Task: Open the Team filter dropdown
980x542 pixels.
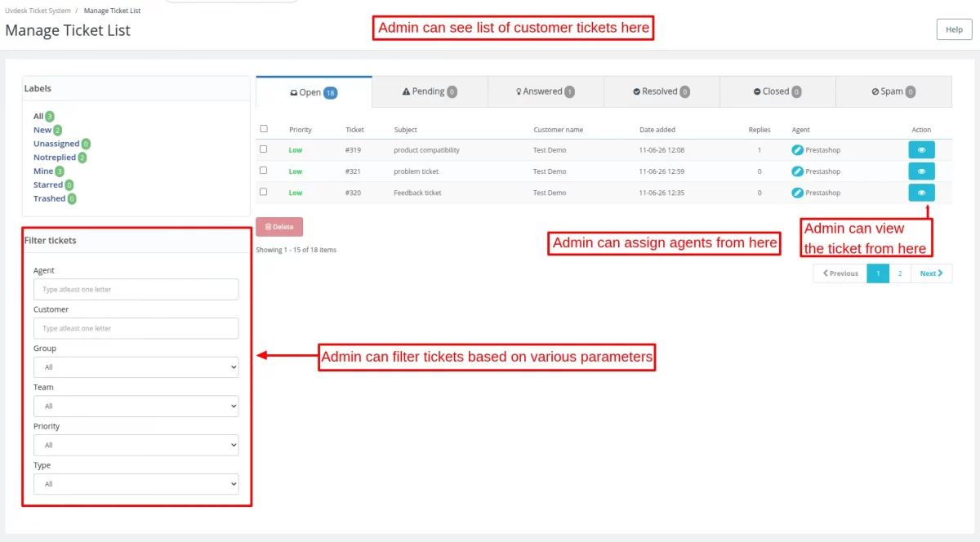Action: pyautogui.click(x=136, y=406)
